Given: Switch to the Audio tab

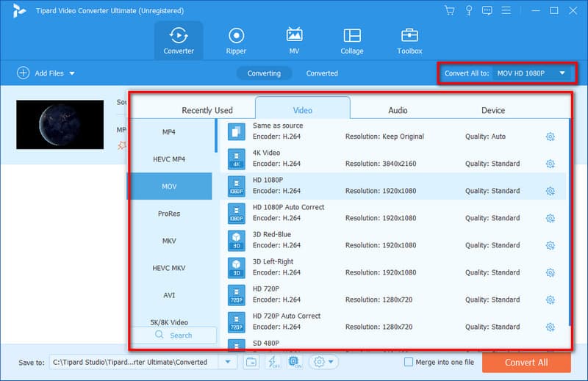Looking at the screenshot, I should coord(398,110).
